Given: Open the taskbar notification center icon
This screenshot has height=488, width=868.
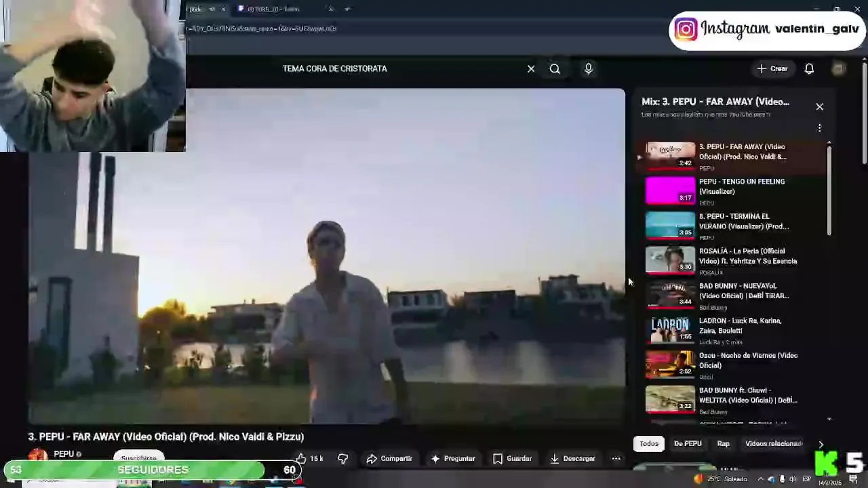Looking at the screenshot, I should (854, 480).
